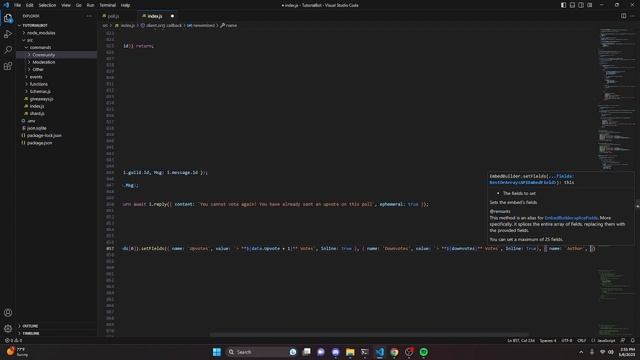Click the feedback icon in status bar
640x360 pixels.
[x=623, y=340]
